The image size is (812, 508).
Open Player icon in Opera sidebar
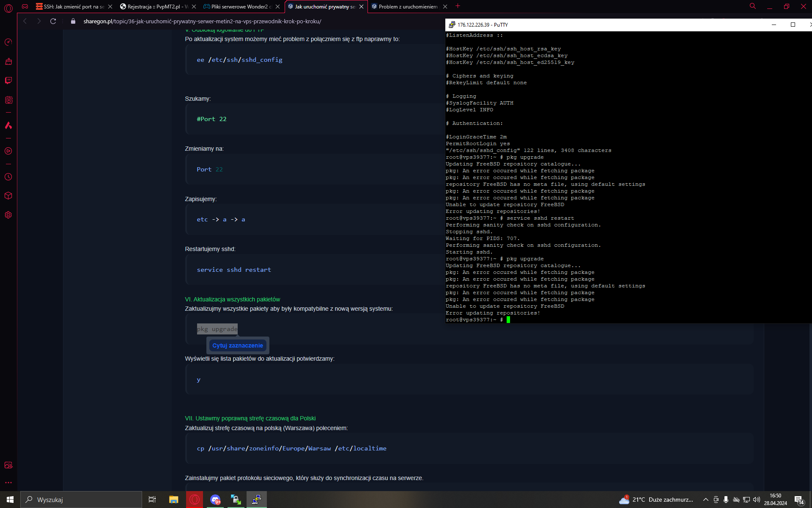pos(8,151)
